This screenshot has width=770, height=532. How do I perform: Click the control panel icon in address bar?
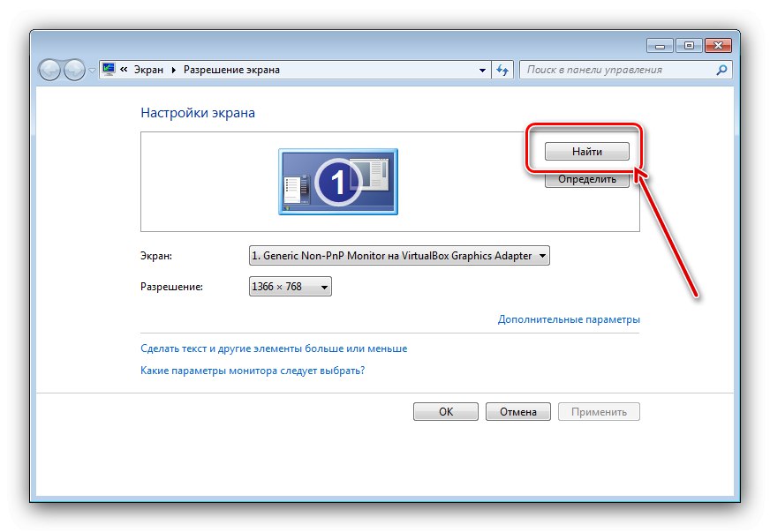109,69
